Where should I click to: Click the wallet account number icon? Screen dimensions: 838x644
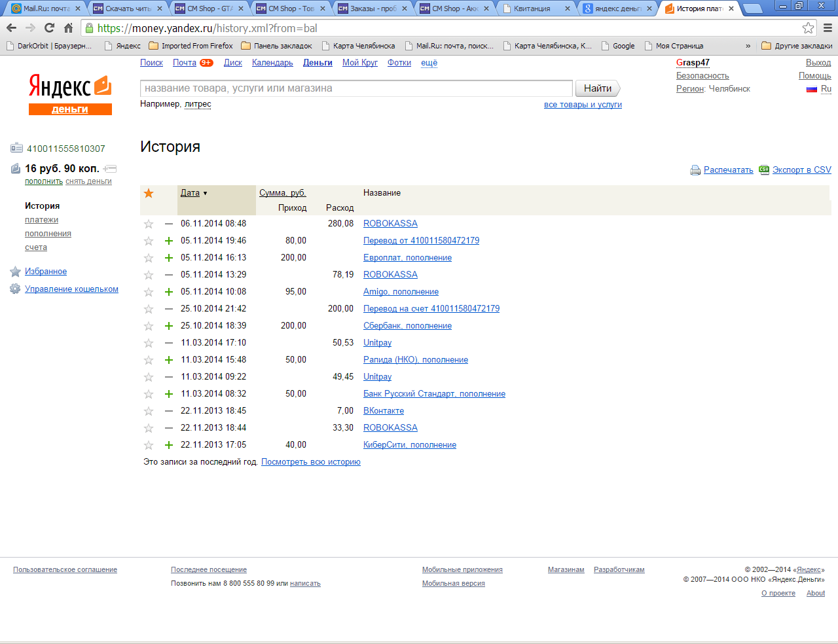(x=17, y=148)
